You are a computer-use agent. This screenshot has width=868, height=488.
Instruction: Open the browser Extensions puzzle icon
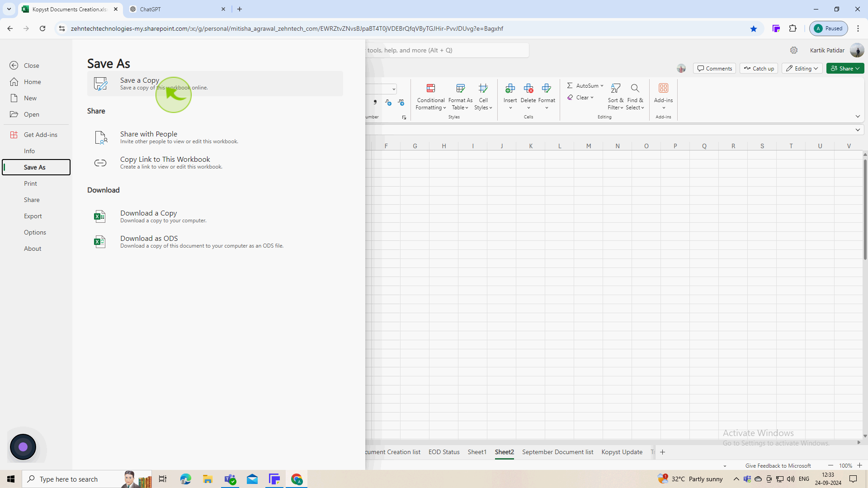tap(793, 28)
